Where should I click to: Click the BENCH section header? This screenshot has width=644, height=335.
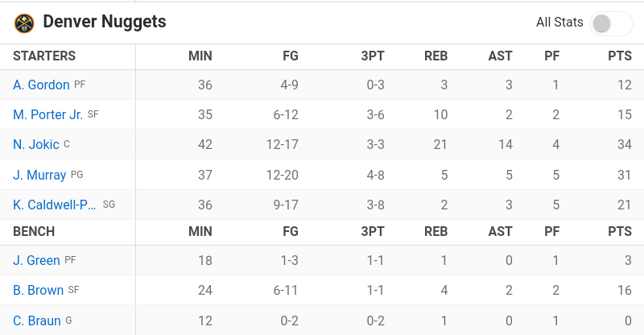34,231
